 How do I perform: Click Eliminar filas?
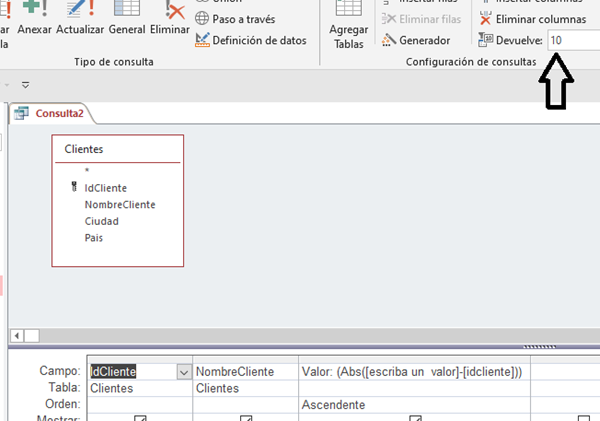(x=421, y=19)
